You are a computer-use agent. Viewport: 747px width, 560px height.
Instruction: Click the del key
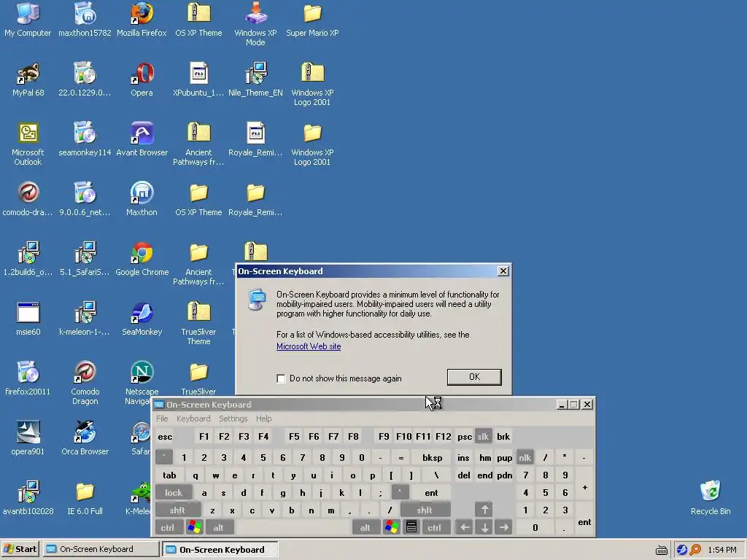tap(463, 475)
